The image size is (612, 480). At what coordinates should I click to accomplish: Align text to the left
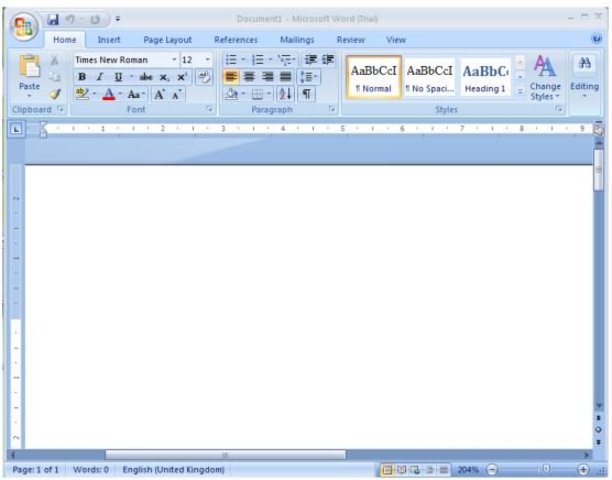pyautogui.click(x=231, y=76)
